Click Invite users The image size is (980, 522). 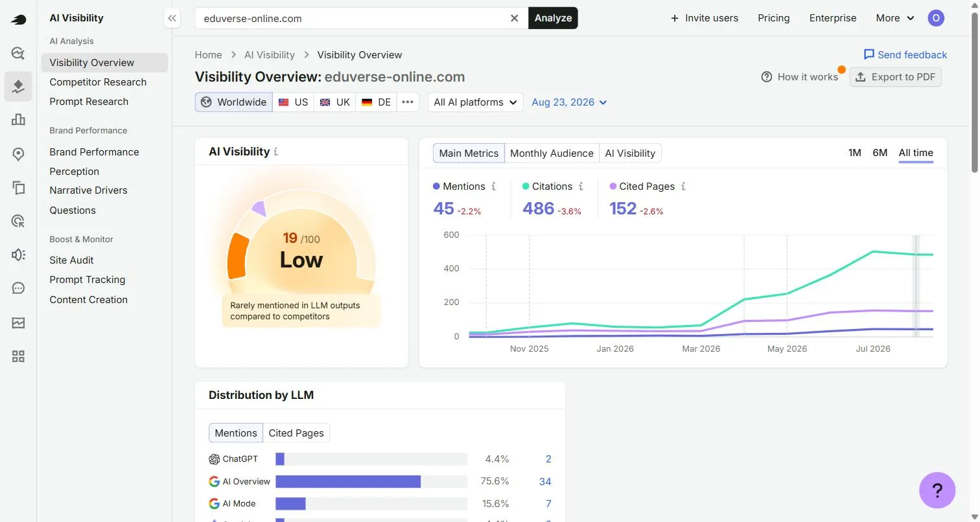[x=705, y=18]
